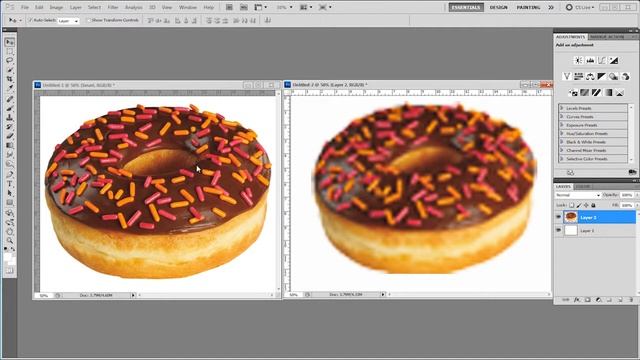The image size is (640, 360).
Task: Switch to the Design workspace
Action: pos(498,7)
